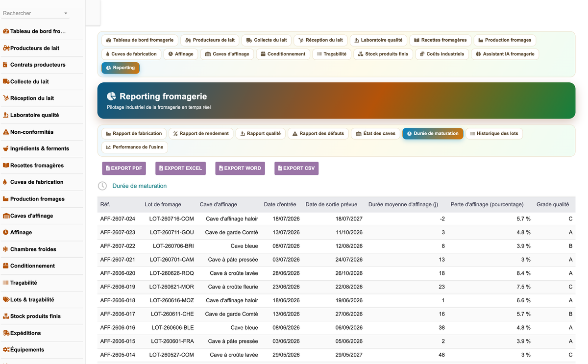Screen dimensions: 588x364
Task: Open the Rechercher dropdown arrow
Action: [x=66, y=13]
